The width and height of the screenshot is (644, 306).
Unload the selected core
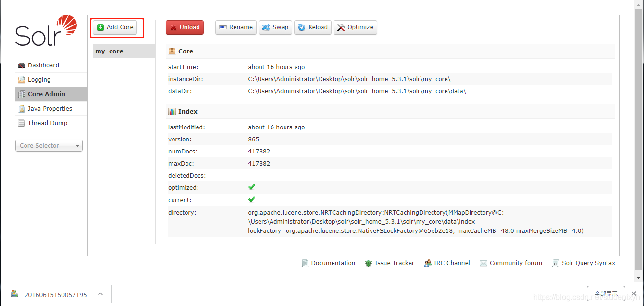click(185, 27)
